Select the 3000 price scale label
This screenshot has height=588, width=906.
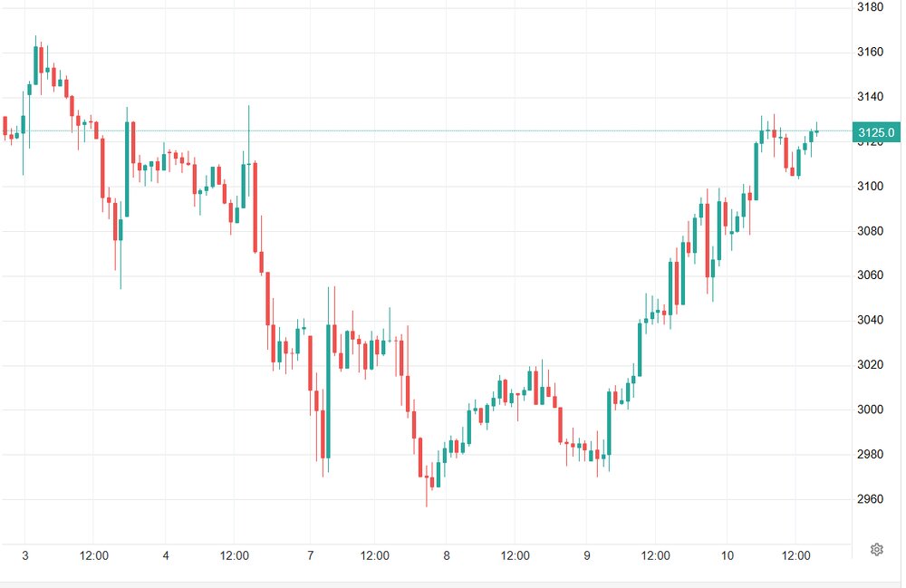click(x=870, y=410)
